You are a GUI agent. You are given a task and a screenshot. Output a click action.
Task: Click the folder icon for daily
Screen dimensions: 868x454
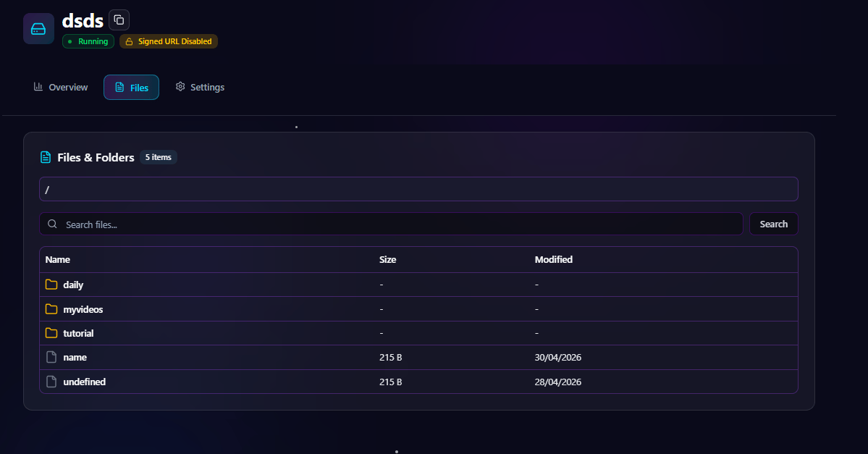click(51, 285)
